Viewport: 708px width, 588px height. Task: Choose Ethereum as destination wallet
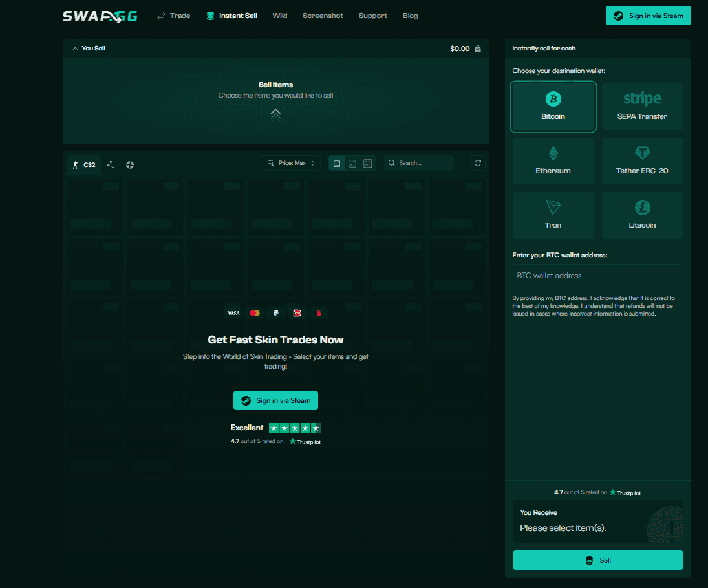(553, 161)
